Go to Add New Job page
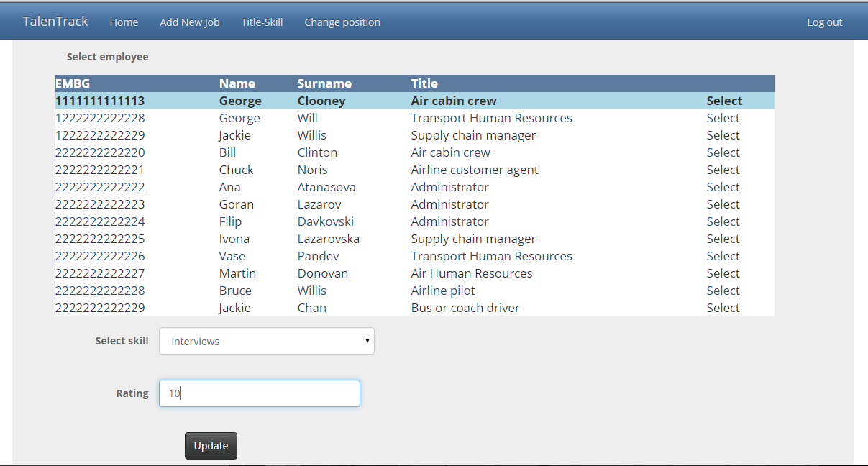Screen dimensions: 868x466 (x=190, y=22)
